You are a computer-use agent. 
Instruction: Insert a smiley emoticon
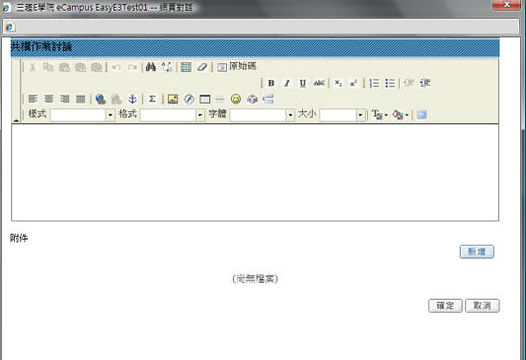(x=236, y=99)
